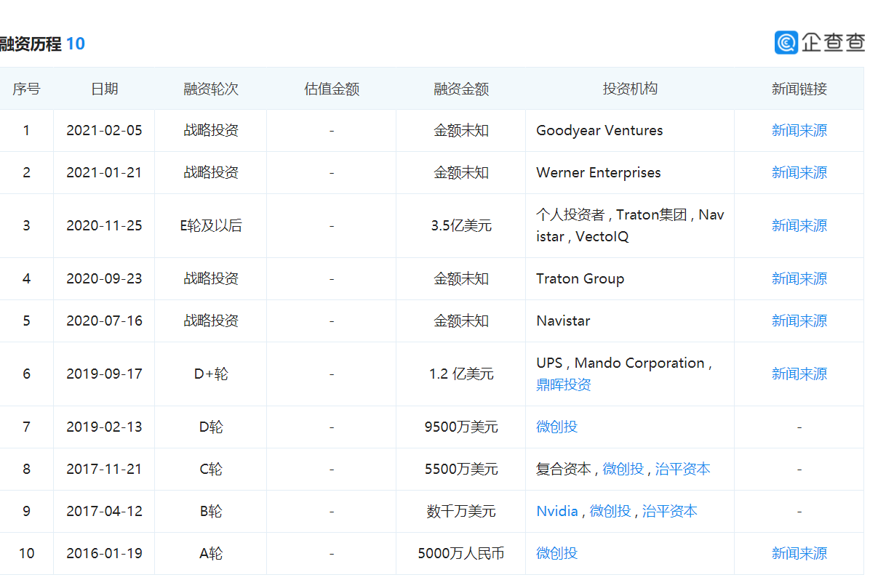Click the 9500万美元 amount cell
878x588 pixels.
click(461, 427)
